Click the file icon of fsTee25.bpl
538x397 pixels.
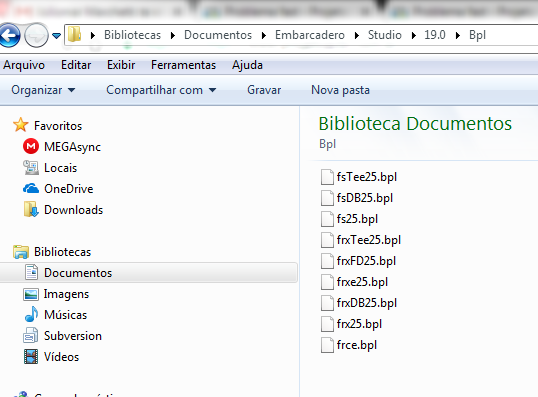coord(327,177)
